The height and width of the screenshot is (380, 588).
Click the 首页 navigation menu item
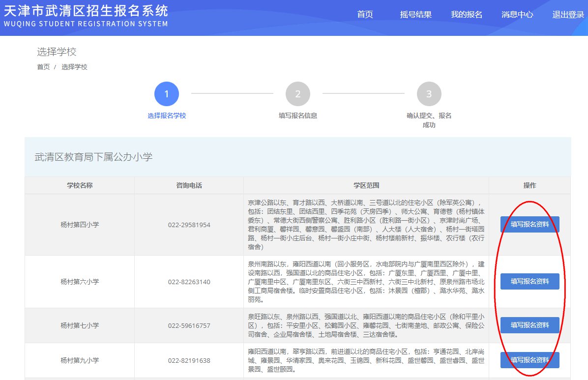(365, 15)
